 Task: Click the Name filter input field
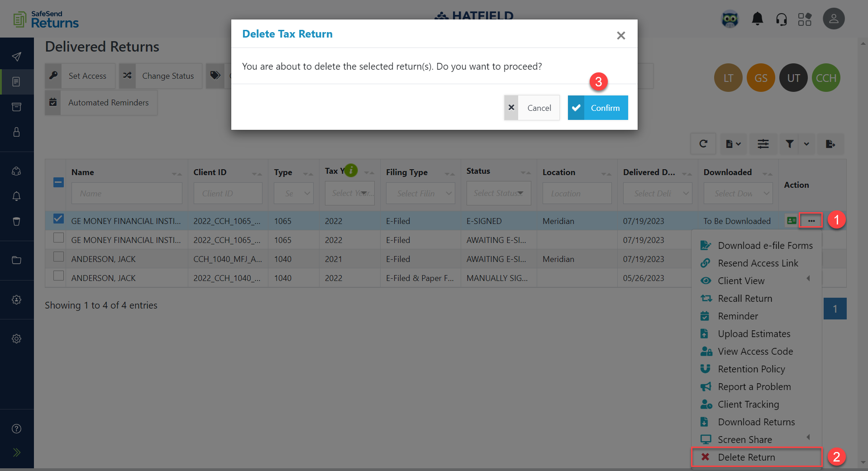coord(127,193)
